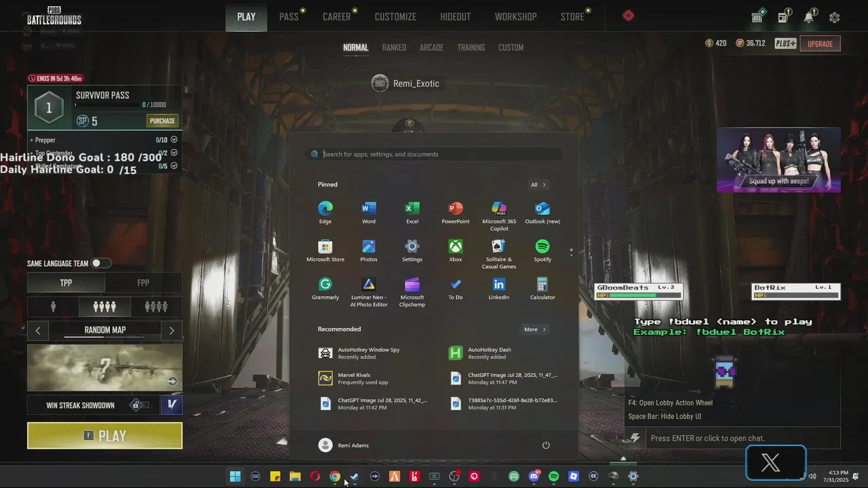Open Discord from the taskbar
The width and height of the screenshot is (868, 488).
tap(534, 476)
